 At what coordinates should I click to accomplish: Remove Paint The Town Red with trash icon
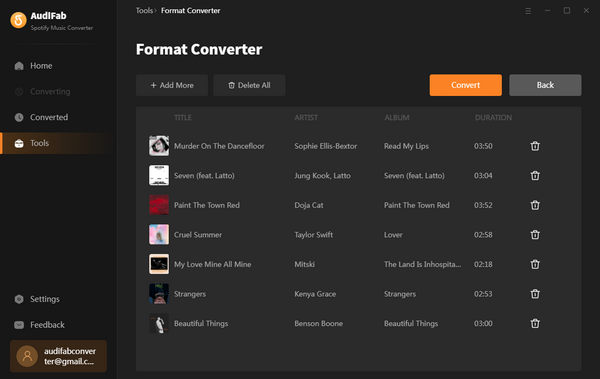535,205
